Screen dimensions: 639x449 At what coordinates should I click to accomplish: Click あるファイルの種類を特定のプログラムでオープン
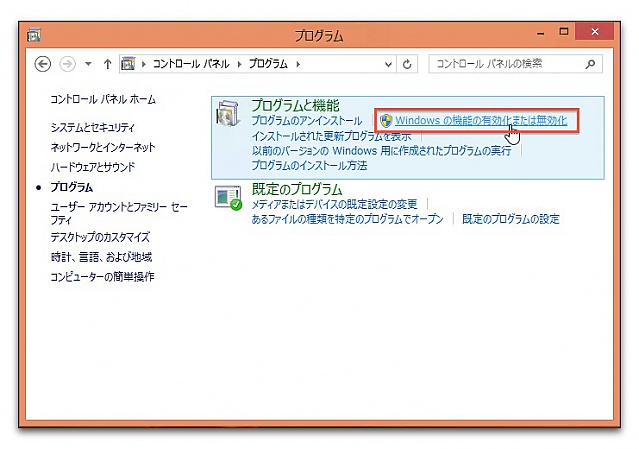pos(347,219)
